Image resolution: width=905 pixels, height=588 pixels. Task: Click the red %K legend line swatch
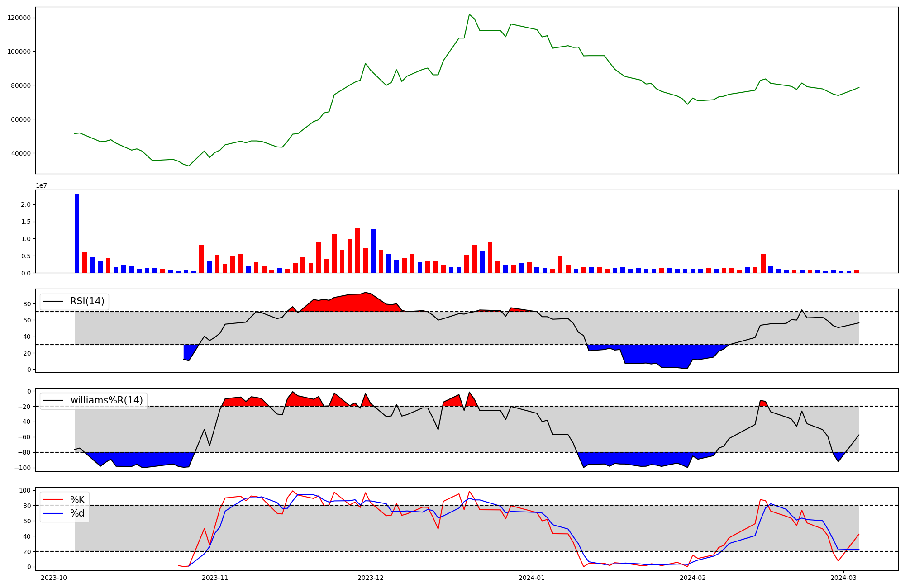(52, 500)
